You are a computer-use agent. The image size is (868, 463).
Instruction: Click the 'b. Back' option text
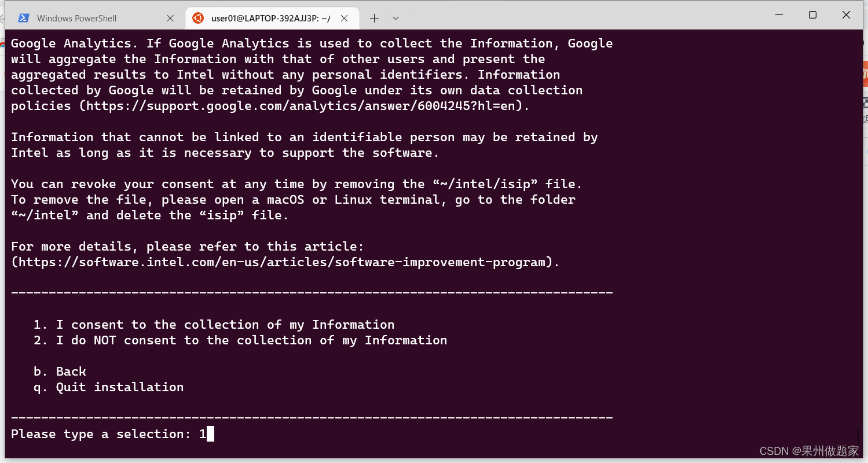coord(60,371)
